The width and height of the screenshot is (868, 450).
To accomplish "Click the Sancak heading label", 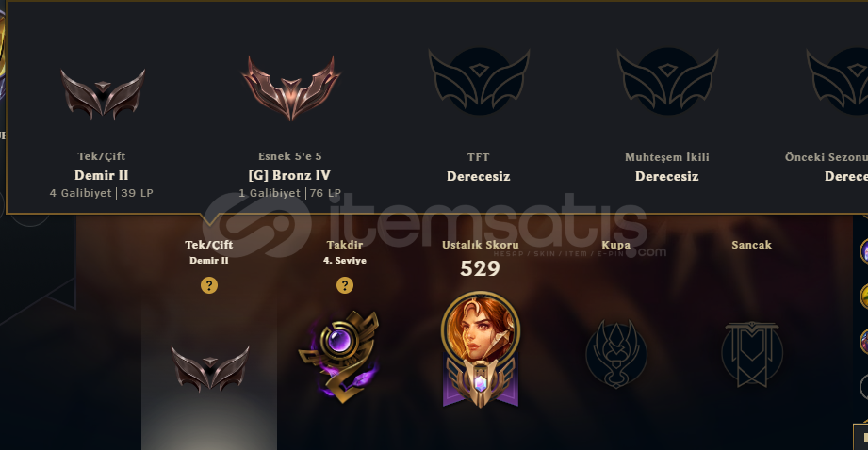I will 752,245.
